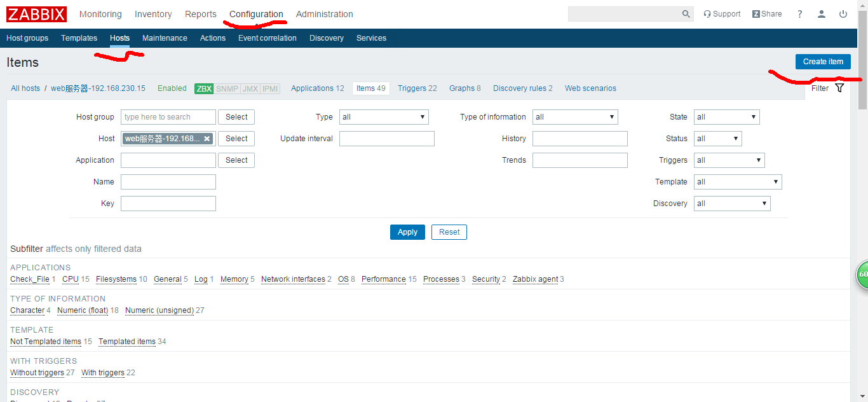The image size is (868, 402).
Task: Click the Update interval field
Action: click(x=387, y=139)
